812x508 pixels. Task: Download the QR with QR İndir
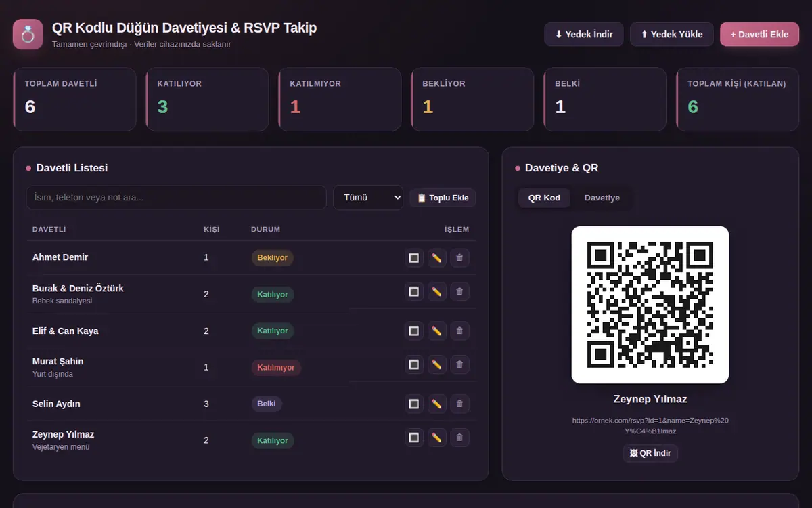(650, 453)
